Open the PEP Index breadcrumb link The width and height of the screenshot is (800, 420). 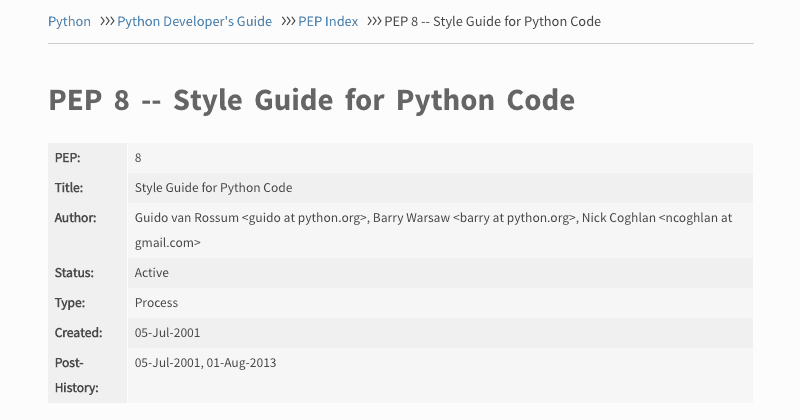[x=328, y=21]
